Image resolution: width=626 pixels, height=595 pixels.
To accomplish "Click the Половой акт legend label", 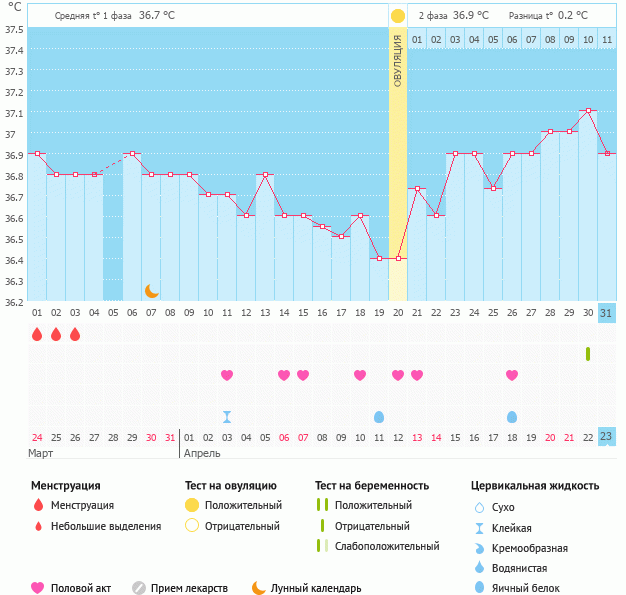I will [83, 589].
